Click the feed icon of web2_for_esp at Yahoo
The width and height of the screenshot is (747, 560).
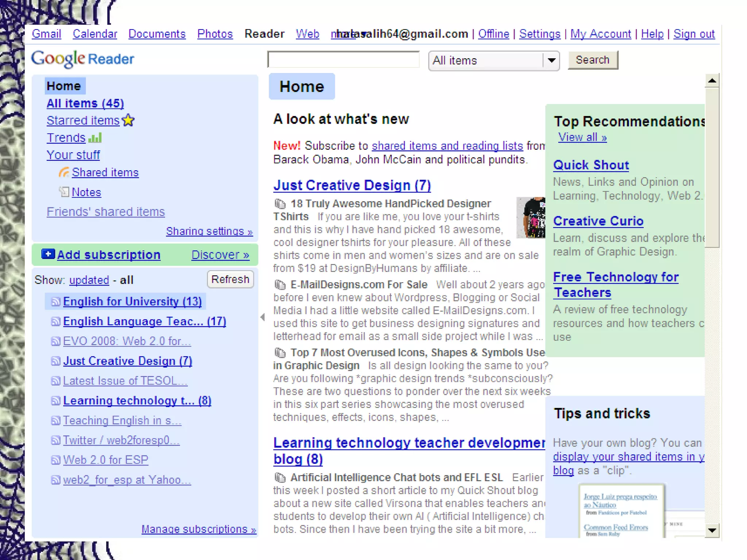(x=55, y=480)
